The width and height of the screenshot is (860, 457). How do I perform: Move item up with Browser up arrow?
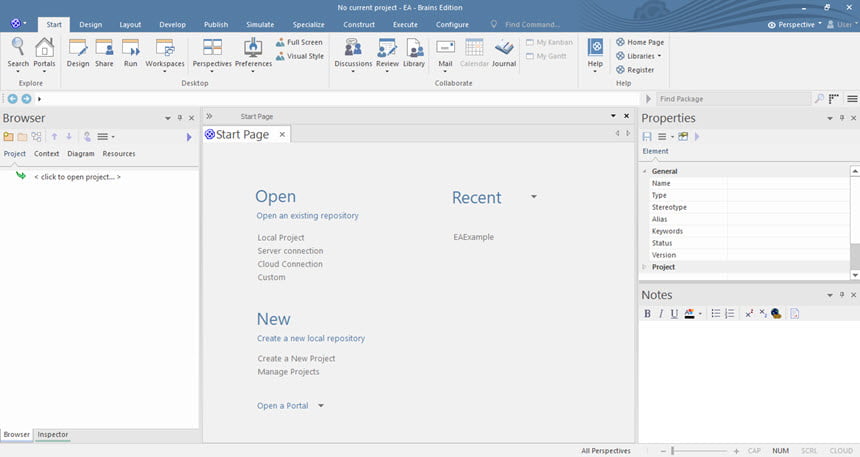[x=54, y=137]
